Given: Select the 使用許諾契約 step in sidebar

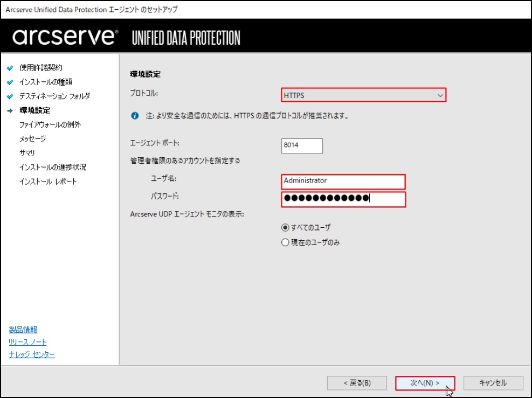Looking at the screenshot, I should [x=41, y=68].
